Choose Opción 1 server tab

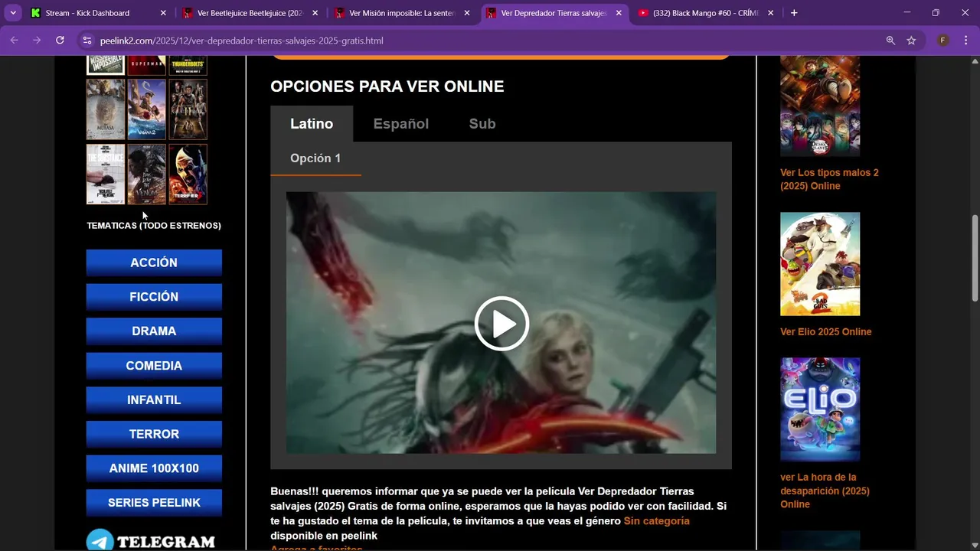pos(315,158)
